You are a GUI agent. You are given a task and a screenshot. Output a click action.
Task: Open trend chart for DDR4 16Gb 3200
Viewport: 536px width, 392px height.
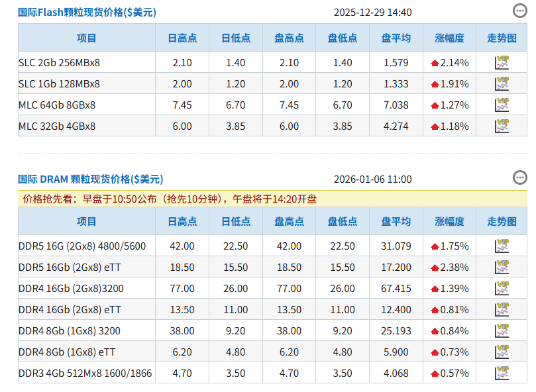(502, 287)
